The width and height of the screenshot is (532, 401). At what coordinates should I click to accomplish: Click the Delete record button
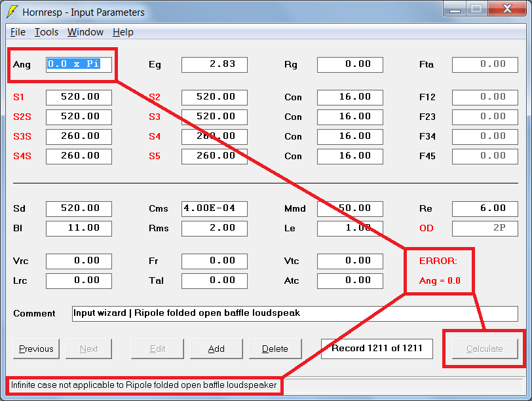(x=275, y=349)
